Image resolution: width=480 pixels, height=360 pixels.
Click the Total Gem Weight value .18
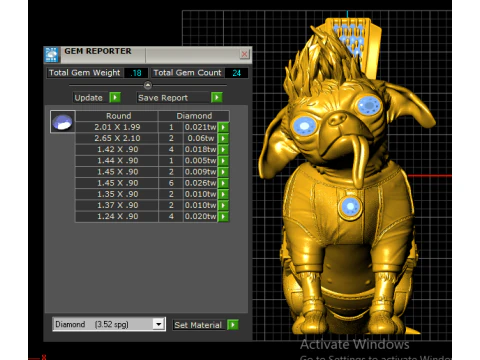(136, 73)
